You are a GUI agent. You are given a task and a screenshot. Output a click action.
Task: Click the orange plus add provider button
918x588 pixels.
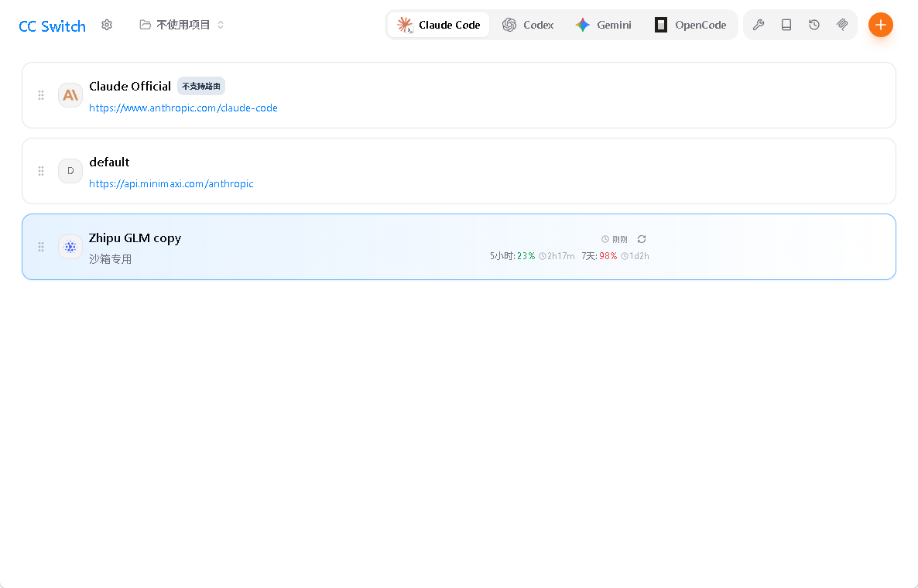[881, 25]
